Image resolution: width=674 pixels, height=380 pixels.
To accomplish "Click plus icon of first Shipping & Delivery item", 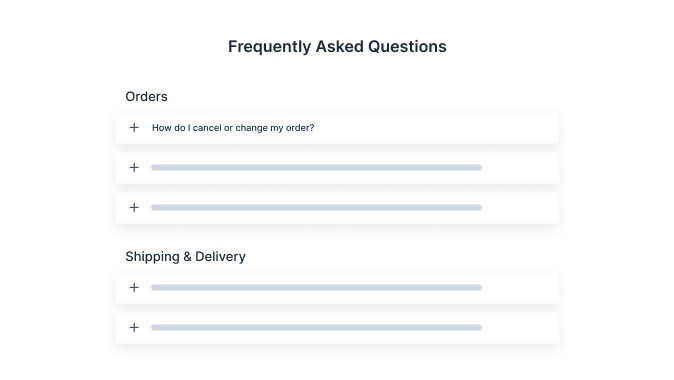I will click(x=134, y=288).
